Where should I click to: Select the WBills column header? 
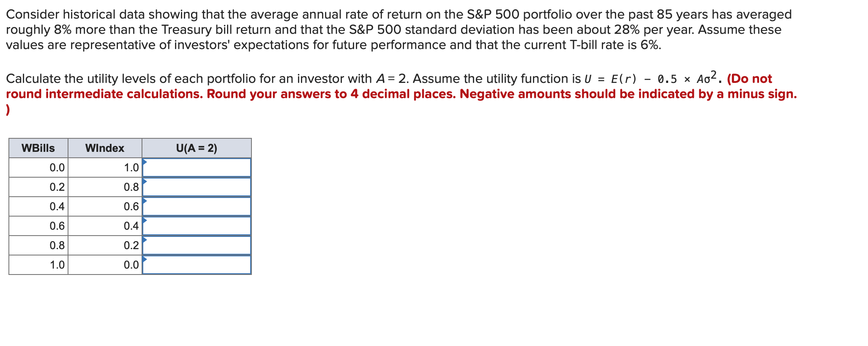38,148
